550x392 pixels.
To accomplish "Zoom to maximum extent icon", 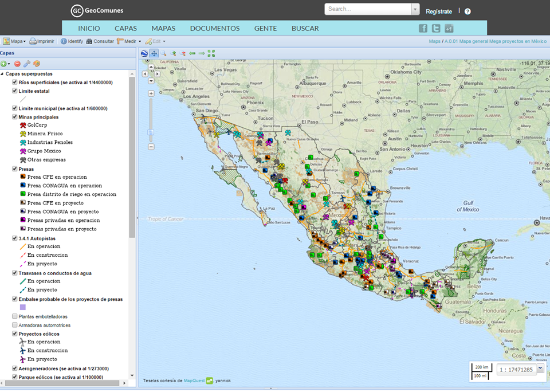I will tap(211, 53).
